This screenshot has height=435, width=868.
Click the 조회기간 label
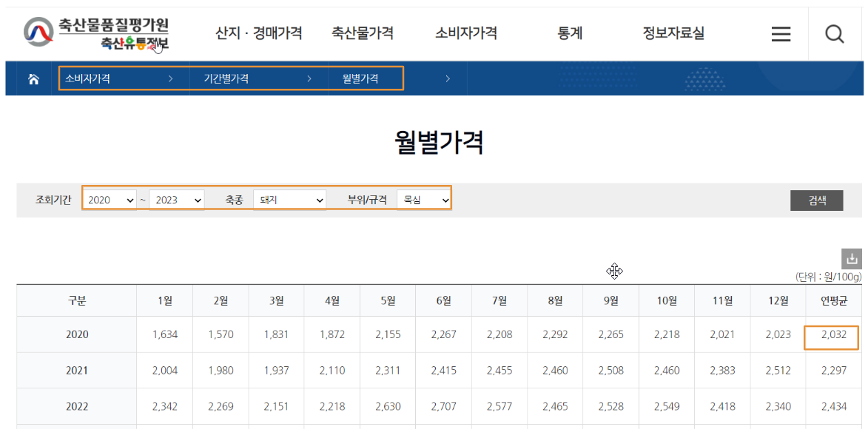point(53,200)
